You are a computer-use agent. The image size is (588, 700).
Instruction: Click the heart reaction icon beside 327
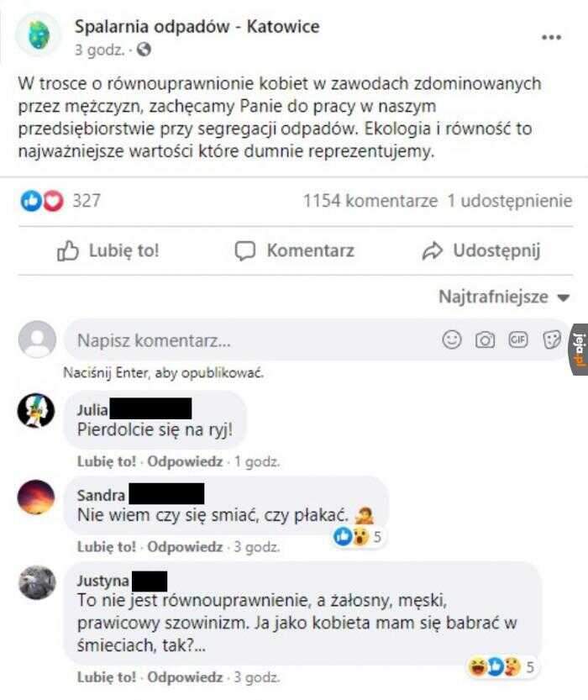coord(53,201)
